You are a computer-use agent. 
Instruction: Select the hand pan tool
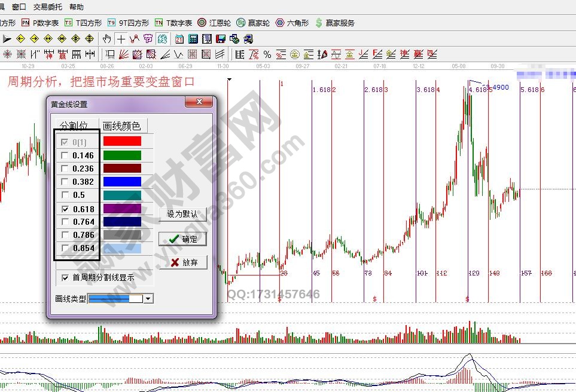click(x=107, y=39)
